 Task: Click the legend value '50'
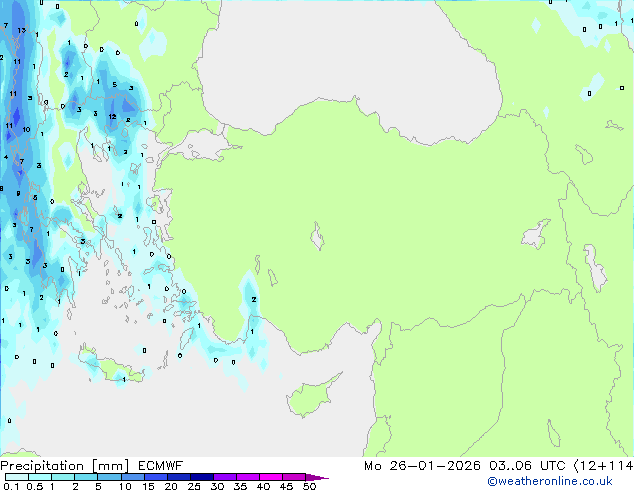309,486
